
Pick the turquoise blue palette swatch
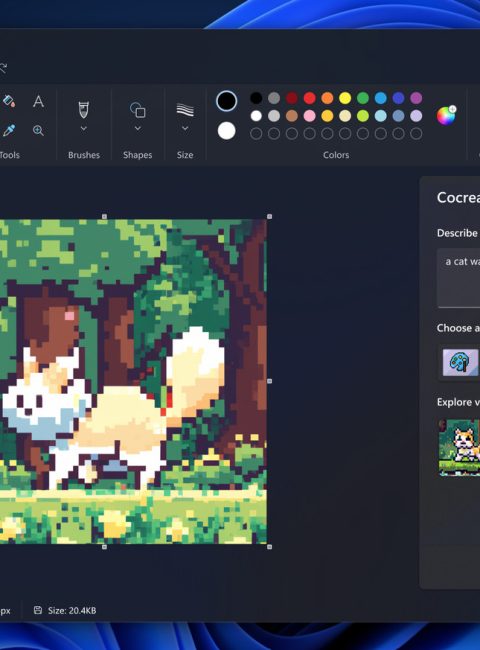point(381,98)
